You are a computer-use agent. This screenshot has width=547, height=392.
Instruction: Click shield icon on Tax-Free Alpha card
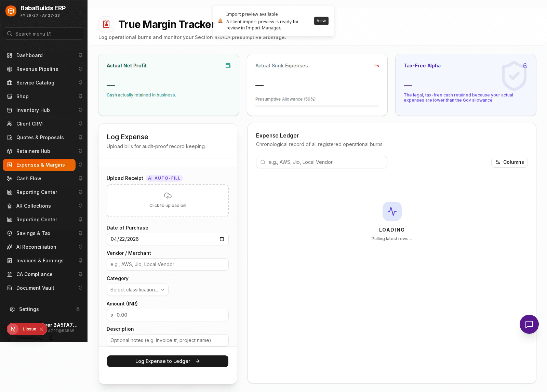[x=525, y=66]
